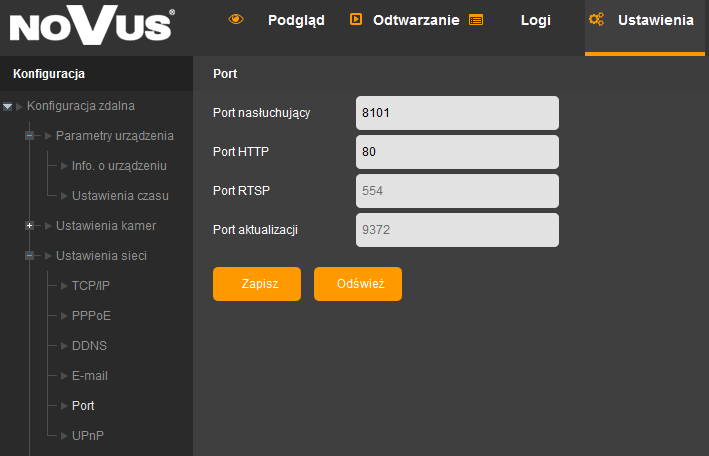
Task: Click the NOVUS logo
Action: [92, 25]
